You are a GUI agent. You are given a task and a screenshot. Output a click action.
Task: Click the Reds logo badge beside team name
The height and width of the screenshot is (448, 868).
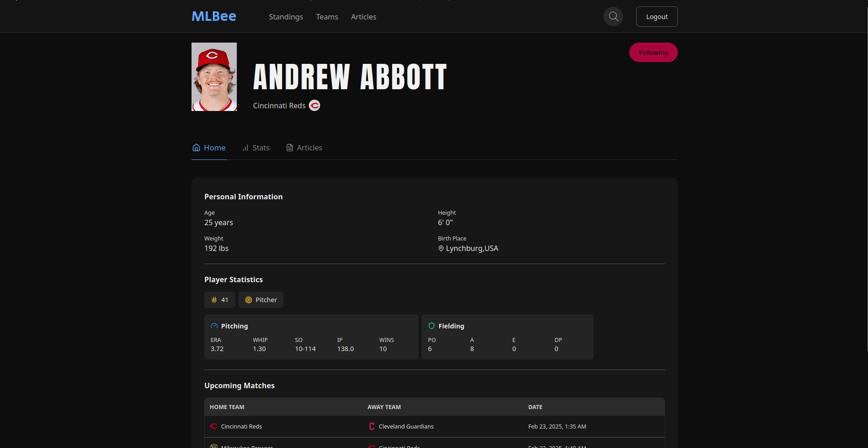[315, 106]
